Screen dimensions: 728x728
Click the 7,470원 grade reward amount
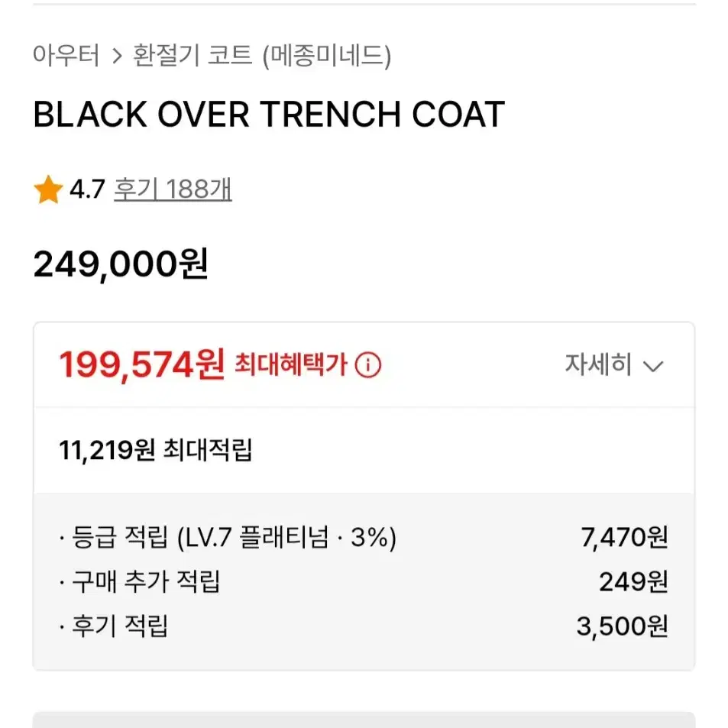[x=624, y=538]
